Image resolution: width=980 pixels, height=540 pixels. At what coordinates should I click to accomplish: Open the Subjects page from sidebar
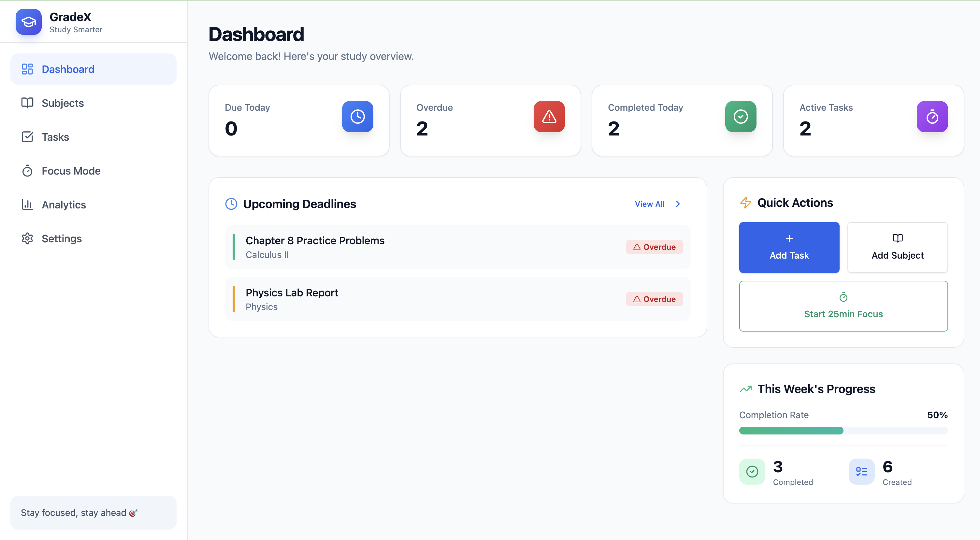[63, 103]
